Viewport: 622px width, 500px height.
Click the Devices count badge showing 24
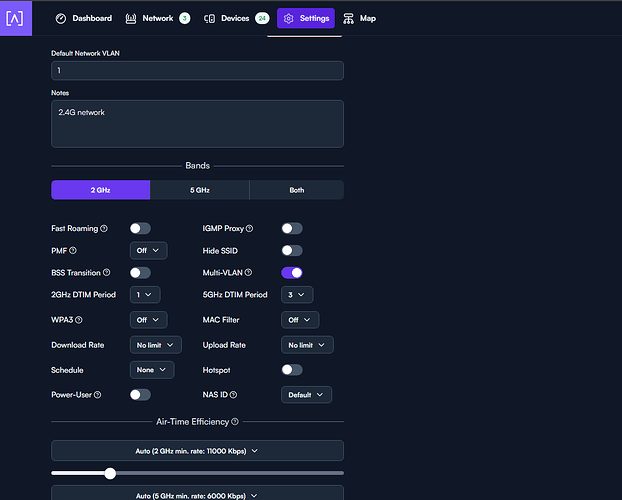coord(262,18)
